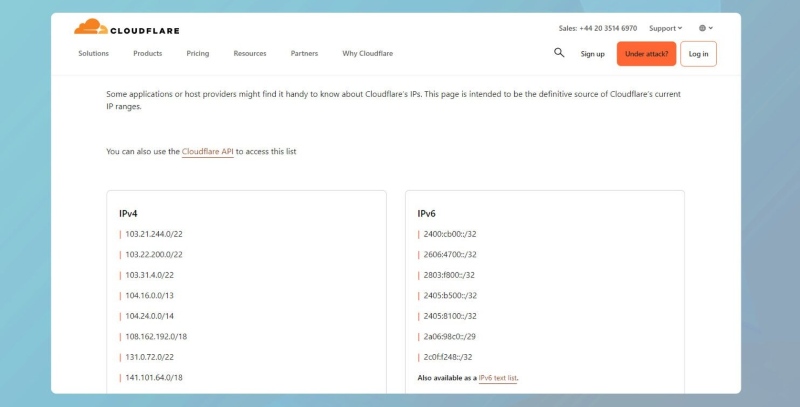
Task: Click the 103.21.244.0/22 IPv4 entry
Action: click(x=153, y=234)
